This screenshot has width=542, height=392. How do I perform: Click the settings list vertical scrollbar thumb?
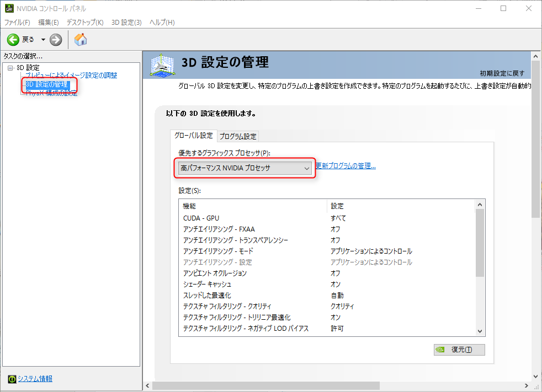point(480,243)
